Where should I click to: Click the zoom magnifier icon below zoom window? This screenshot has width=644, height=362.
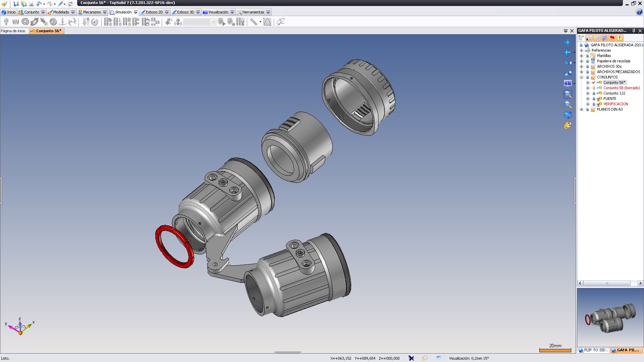tap(568, 105)
